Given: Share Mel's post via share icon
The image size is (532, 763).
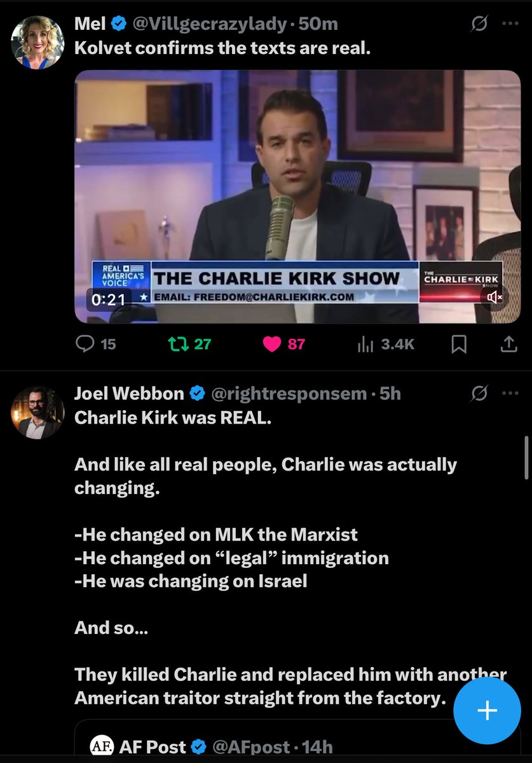Looking at the screenshot, I should [508, 345].
